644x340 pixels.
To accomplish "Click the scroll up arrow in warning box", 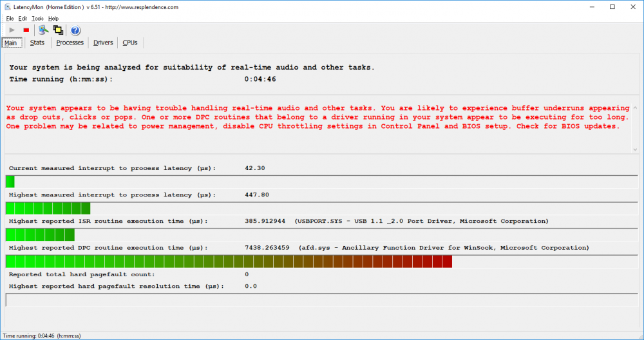I will click(x=636, y=108).
